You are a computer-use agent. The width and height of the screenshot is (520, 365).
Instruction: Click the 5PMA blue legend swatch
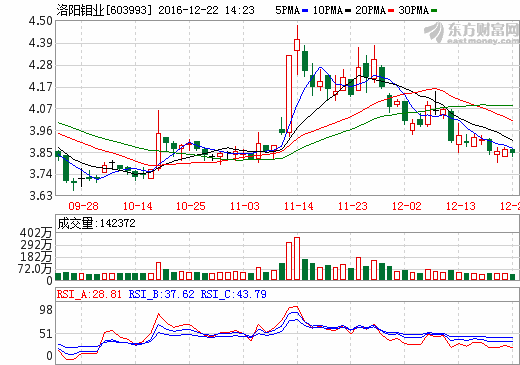coord(305,11)
